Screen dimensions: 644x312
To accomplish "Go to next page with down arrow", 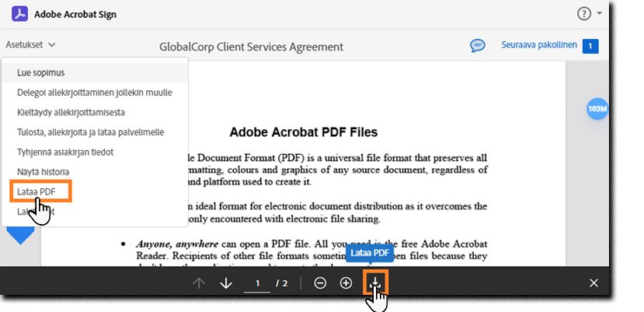I will tap(226, 283).
